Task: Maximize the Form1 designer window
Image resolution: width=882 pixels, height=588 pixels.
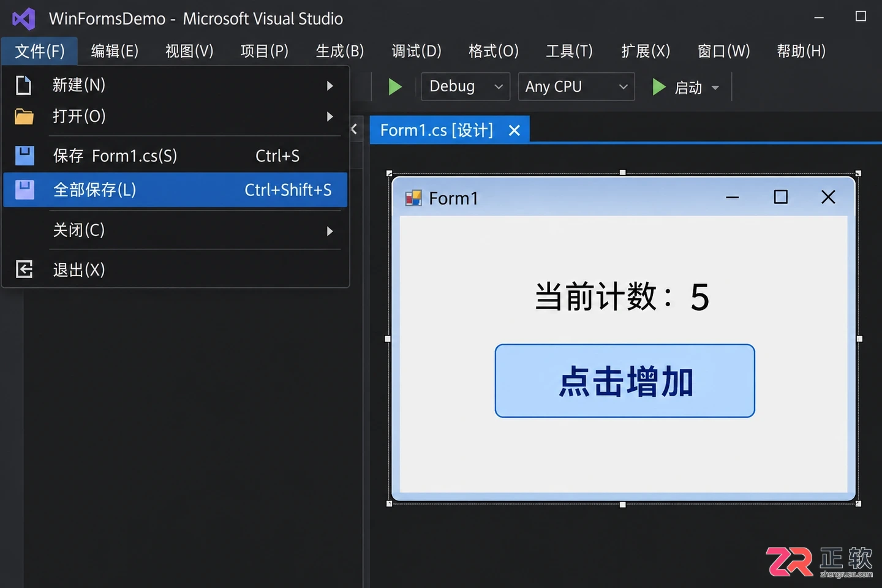Action: coord(781,197)
